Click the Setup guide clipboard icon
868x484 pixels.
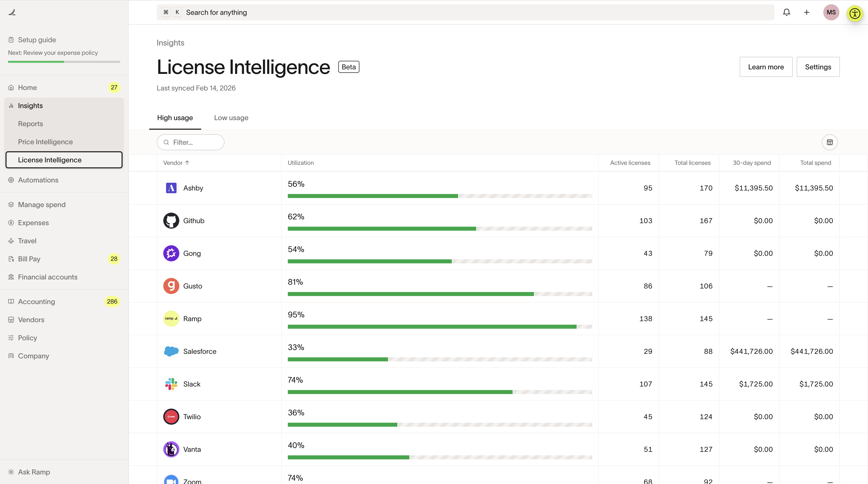11,40
